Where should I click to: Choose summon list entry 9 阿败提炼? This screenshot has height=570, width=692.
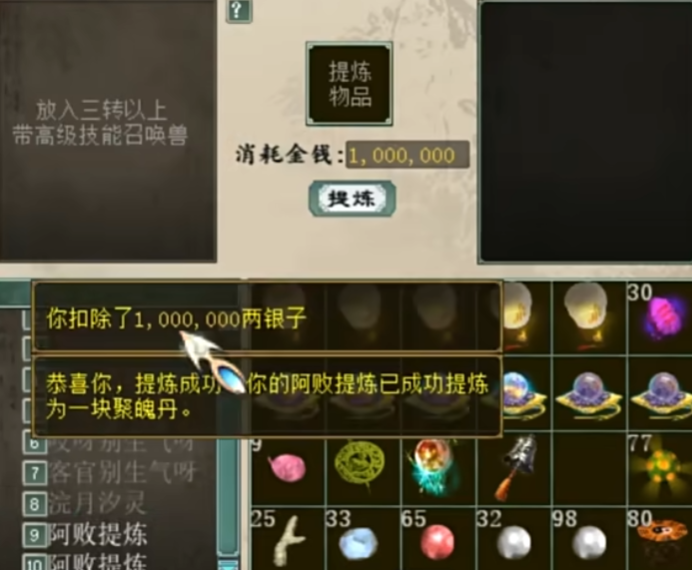pyautogui.click(x=86, y=534)
